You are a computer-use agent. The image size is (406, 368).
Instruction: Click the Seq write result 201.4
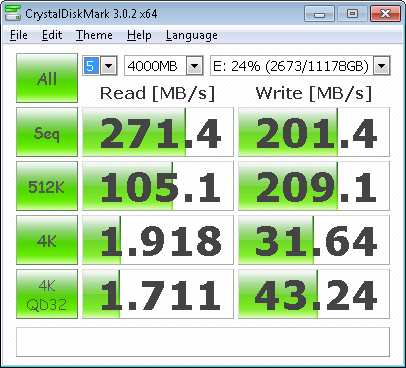tap(314, 132)
